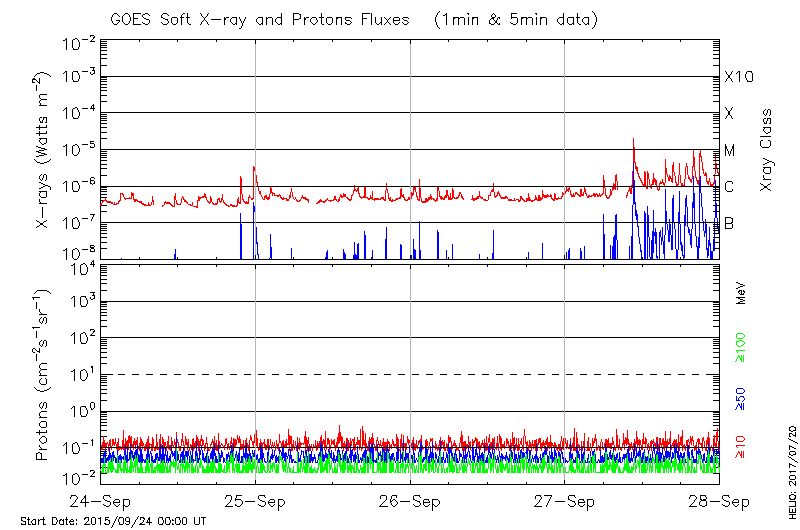Click the 24-Sep date tick label
Image resolution: width=800 pixels, height=530 pixels.
pyautogui.click(x=101, y=500)
